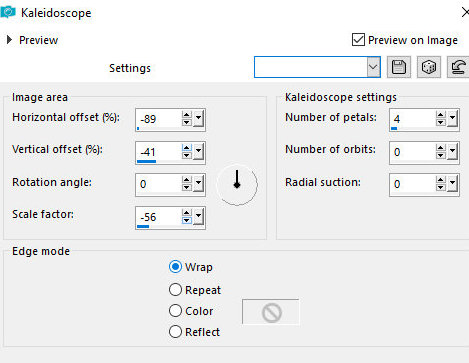Select the Reflect edge mode option
The height and width of the screenshot is (363, 469).
(x=175, y=332)
